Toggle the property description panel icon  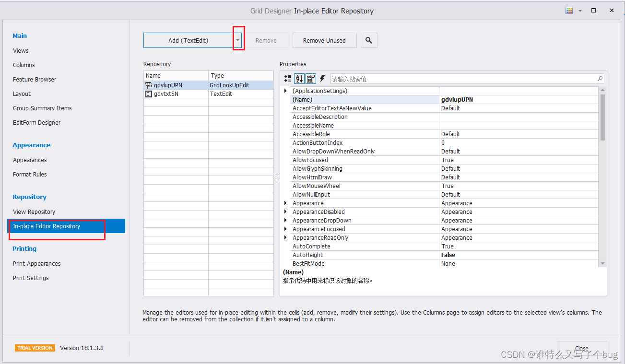tap(310, 78)
